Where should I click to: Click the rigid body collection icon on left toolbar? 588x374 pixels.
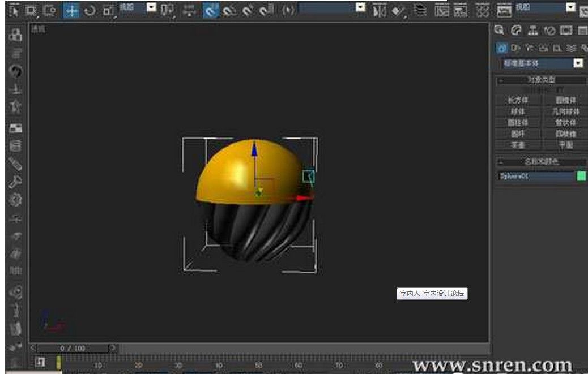coord(15,35)
